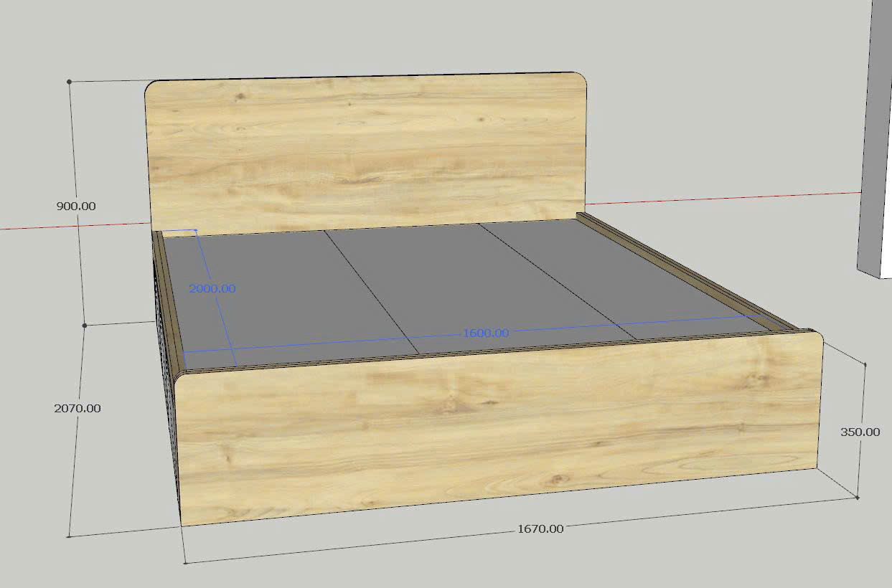The height and width of the screenshot is (588, 892).
Task: Click the gray wall object at right
Action: (x=875, y=143)
